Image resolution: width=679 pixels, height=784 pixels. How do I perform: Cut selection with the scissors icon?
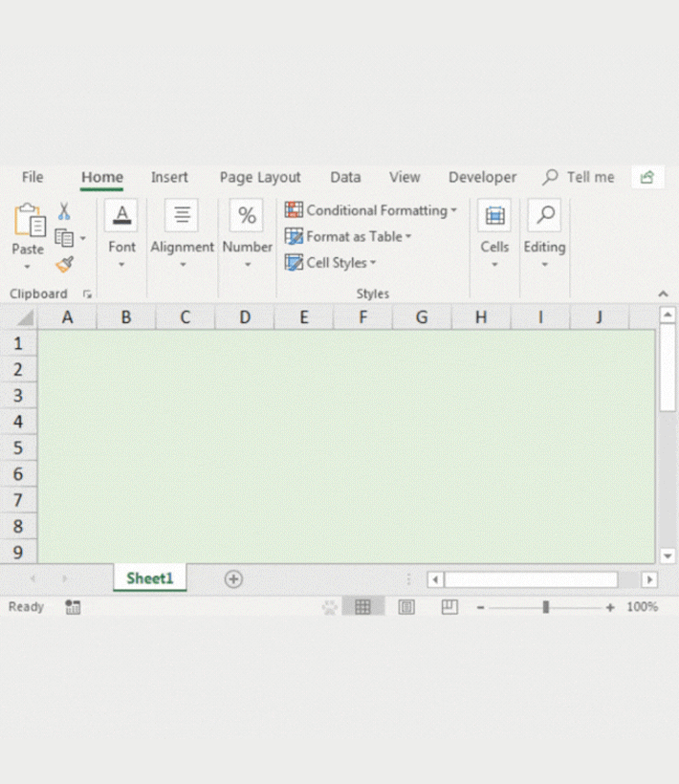pos(64,211)
